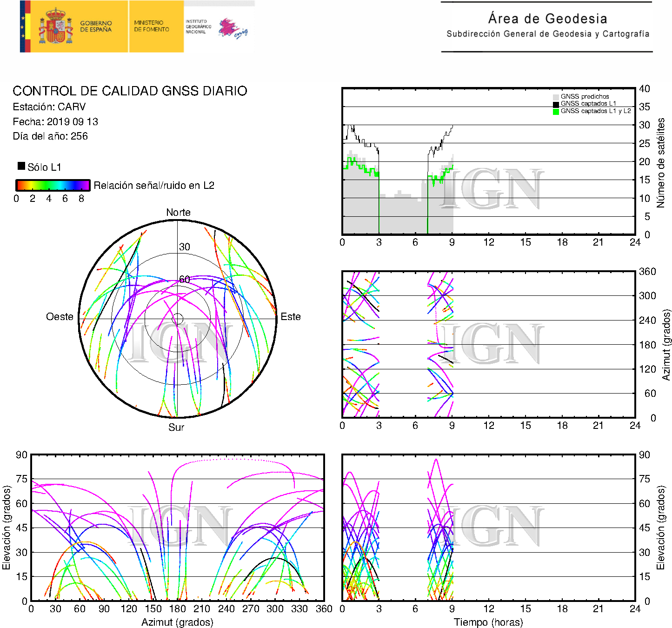Click the '180' tick below elevation-azimuth plot
Viewport: 672px width, 628px height.
click(x=177, y=608)
